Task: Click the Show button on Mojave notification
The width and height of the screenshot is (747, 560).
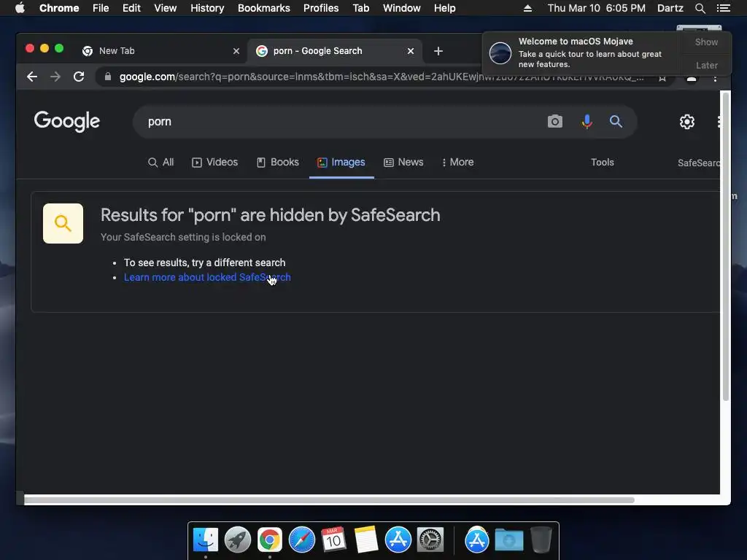Action: [706, 42]
